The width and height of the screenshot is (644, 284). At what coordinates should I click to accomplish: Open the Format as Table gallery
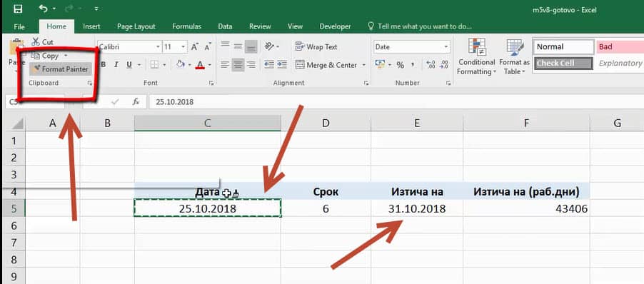(x=514, y=57)
